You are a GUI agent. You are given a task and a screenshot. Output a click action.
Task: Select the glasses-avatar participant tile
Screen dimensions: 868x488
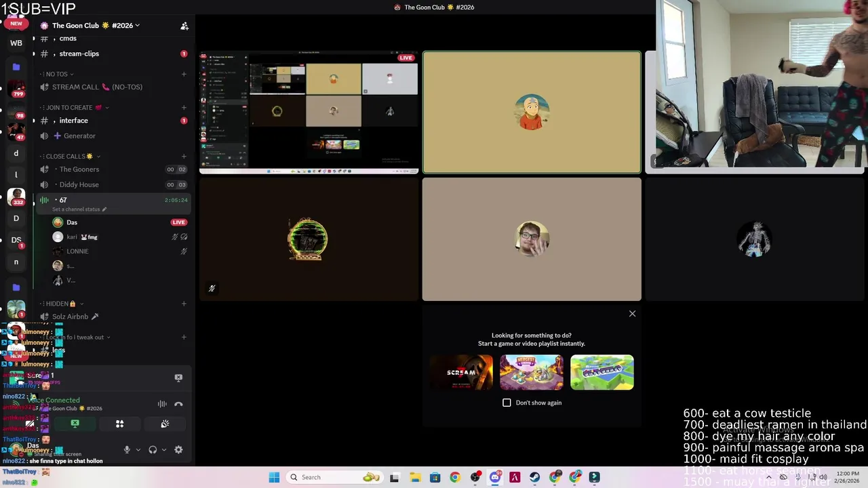tap(532, 239)
